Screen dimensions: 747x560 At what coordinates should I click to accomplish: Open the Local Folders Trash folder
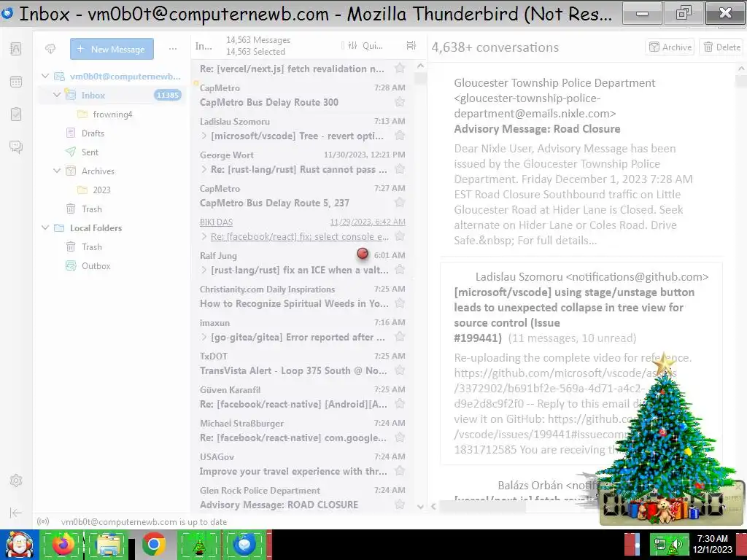pyautogui.click(x=111, y=246)
